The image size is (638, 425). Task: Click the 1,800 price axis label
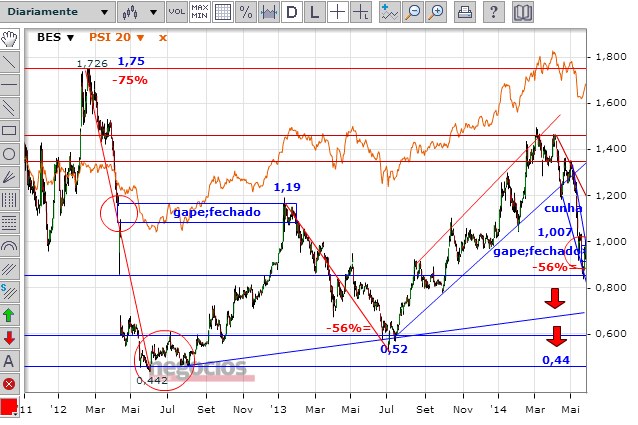tap(611, 57)
